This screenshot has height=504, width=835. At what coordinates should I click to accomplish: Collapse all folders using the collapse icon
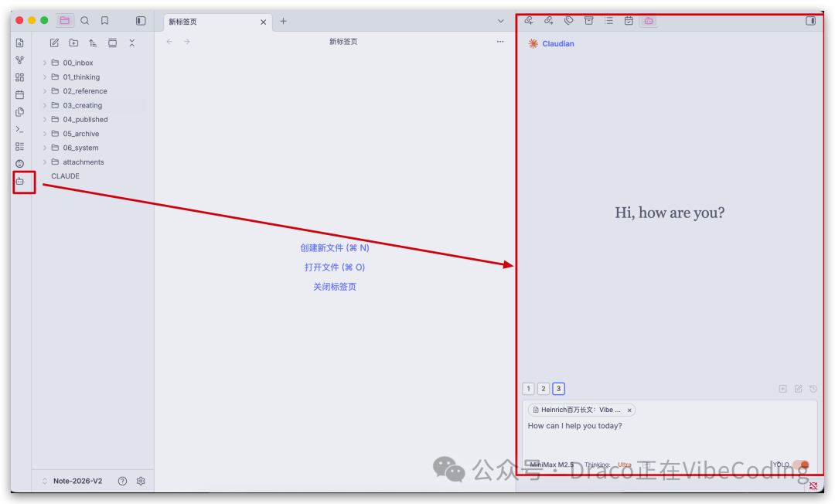(x=132, y=43)
